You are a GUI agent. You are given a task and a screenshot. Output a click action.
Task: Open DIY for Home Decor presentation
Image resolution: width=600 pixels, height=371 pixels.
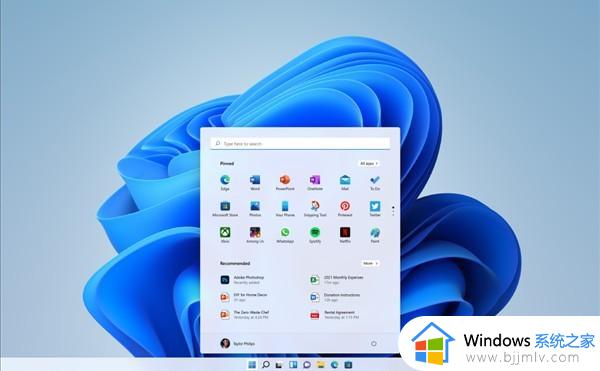[244, 297]
